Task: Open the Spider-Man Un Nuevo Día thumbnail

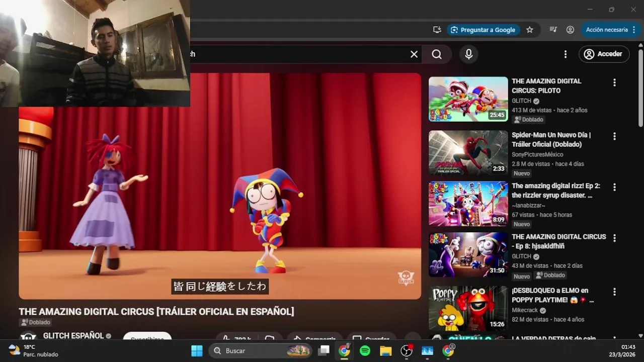Action: (468, 153)
